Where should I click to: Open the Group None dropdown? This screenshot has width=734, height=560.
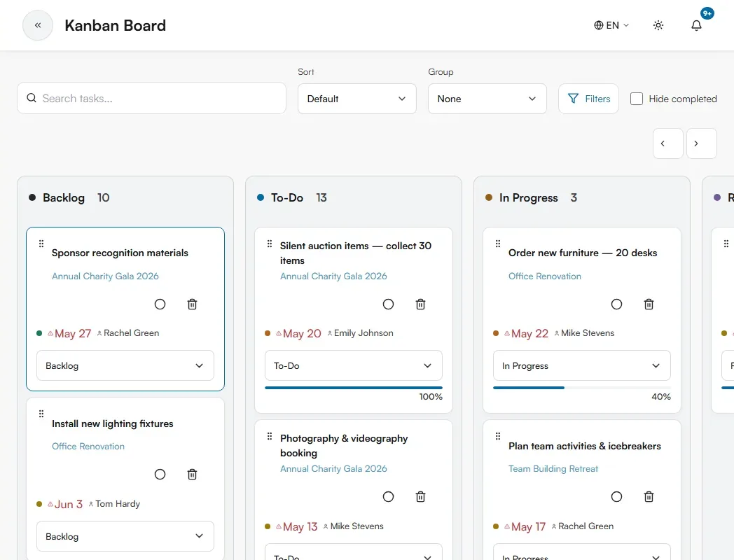487,99
